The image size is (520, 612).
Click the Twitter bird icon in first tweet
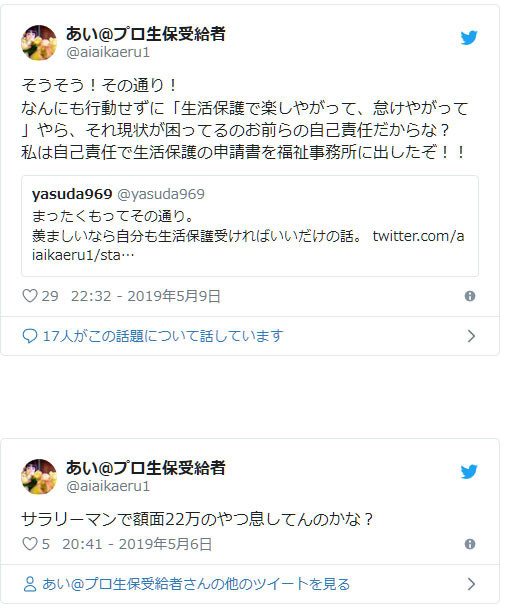468,38
